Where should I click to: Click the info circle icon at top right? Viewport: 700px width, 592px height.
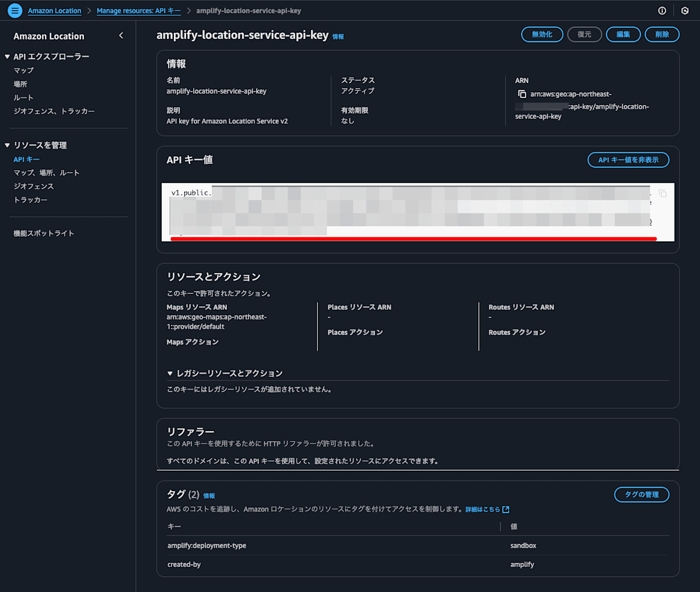pos(662,10)
